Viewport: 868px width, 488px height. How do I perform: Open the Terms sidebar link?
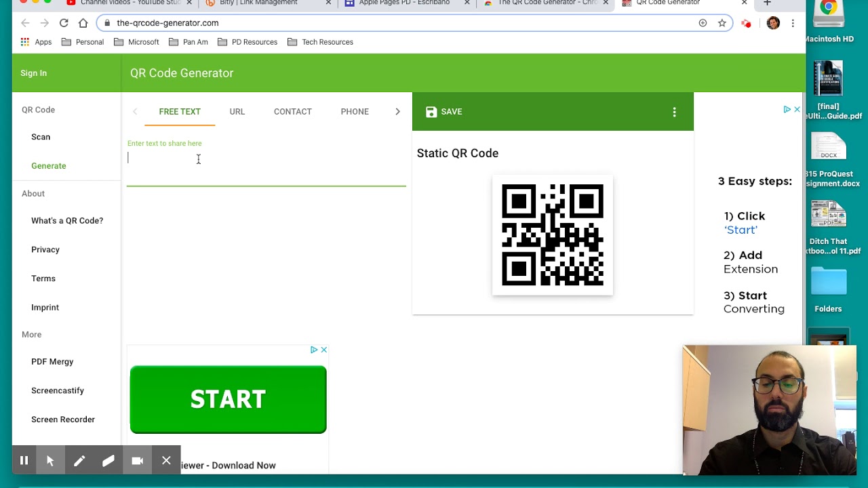43,279
